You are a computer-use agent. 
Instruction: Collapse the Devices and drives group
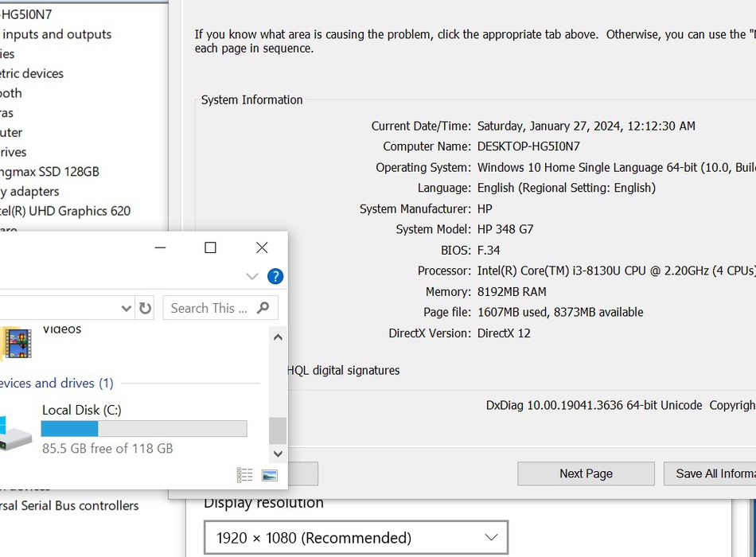pos(56,383)
